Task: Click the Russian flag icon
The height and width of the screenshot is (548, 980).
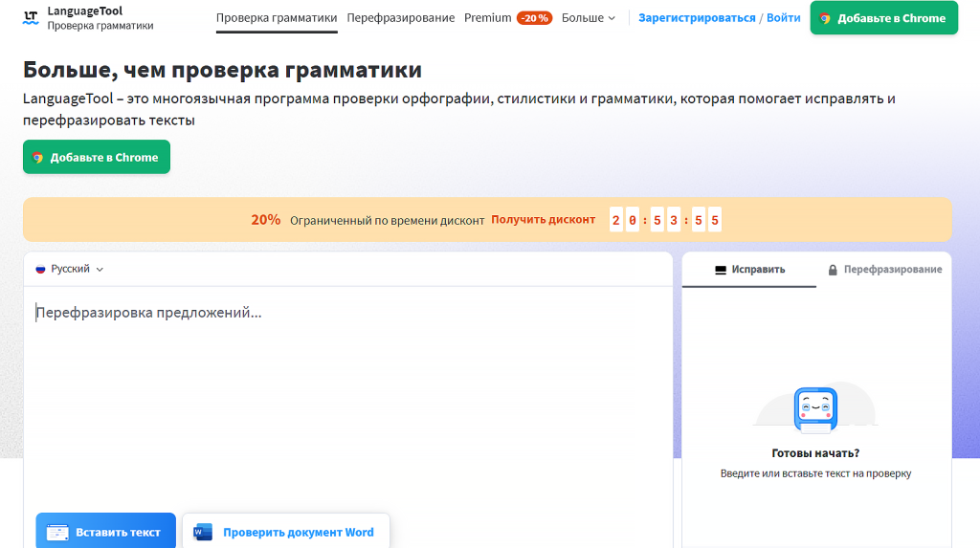Action: click(x=40, y=270)
